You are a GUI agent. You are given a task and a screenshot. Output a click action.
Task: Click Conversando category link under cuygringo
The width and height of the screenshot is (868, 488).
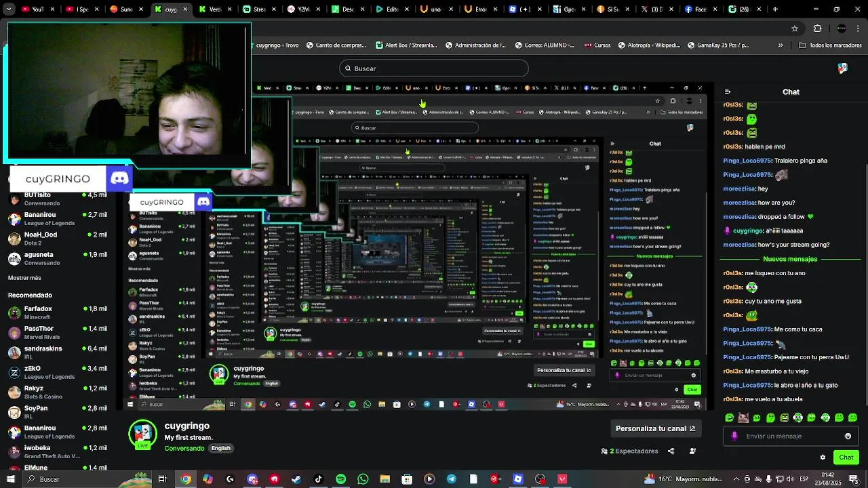(184, 448)
